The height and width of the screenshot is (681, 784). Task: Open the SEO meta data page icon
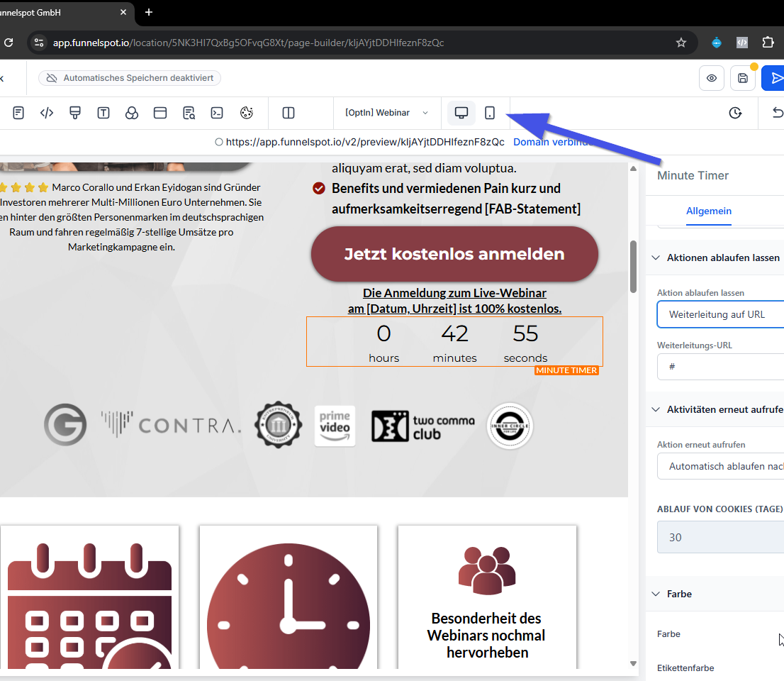click(x=18, y=113)
